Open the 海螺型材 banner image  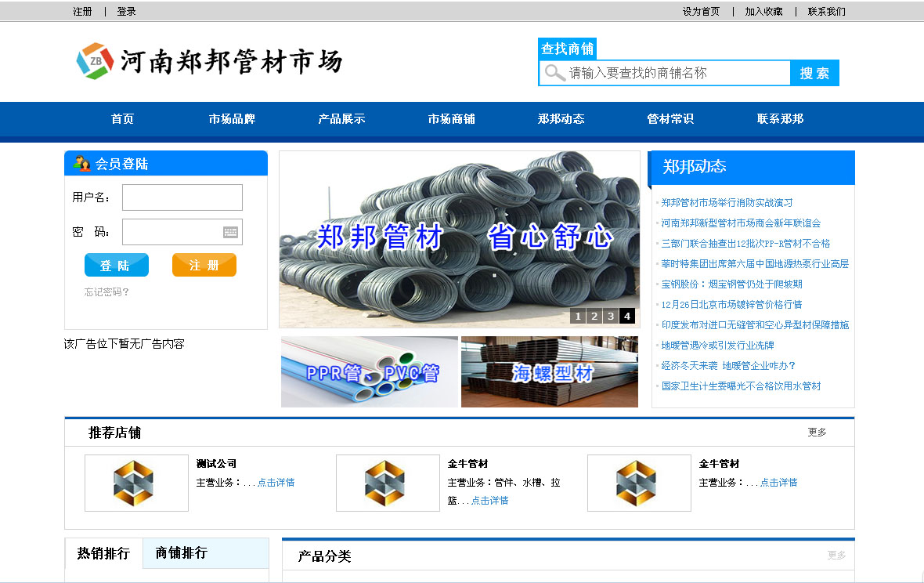pos(550,372)
